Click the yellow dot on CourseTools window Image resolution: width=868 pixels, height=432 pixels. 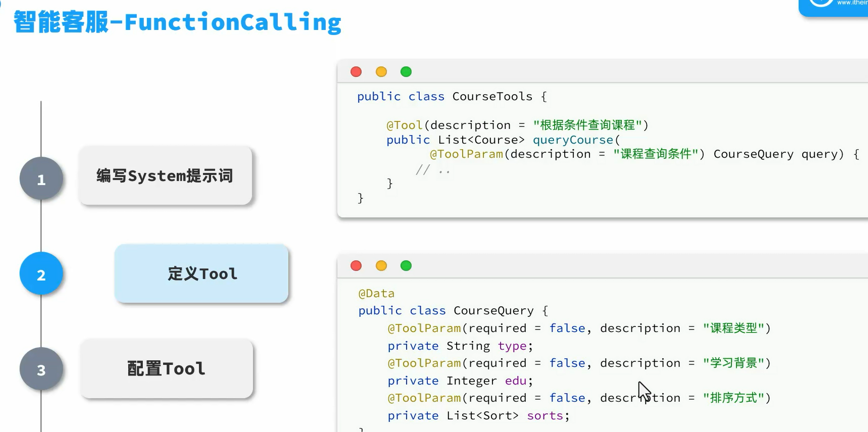381,72
